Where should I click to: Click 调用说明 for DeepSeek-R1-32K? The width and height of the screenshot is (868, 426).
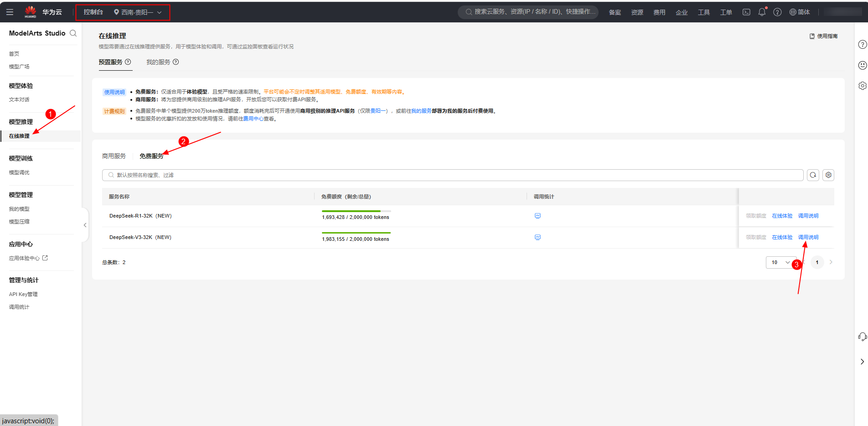808,216
